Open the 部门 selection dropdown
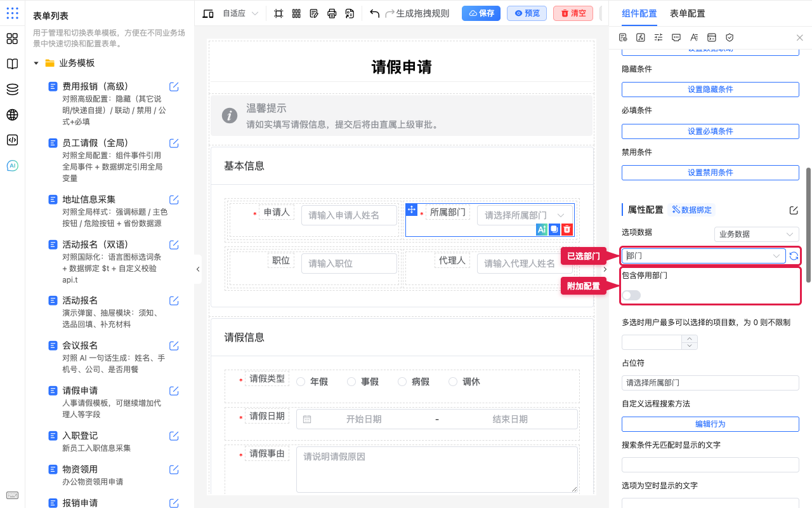This screenshot has width=812, height=508. [704, 256]
